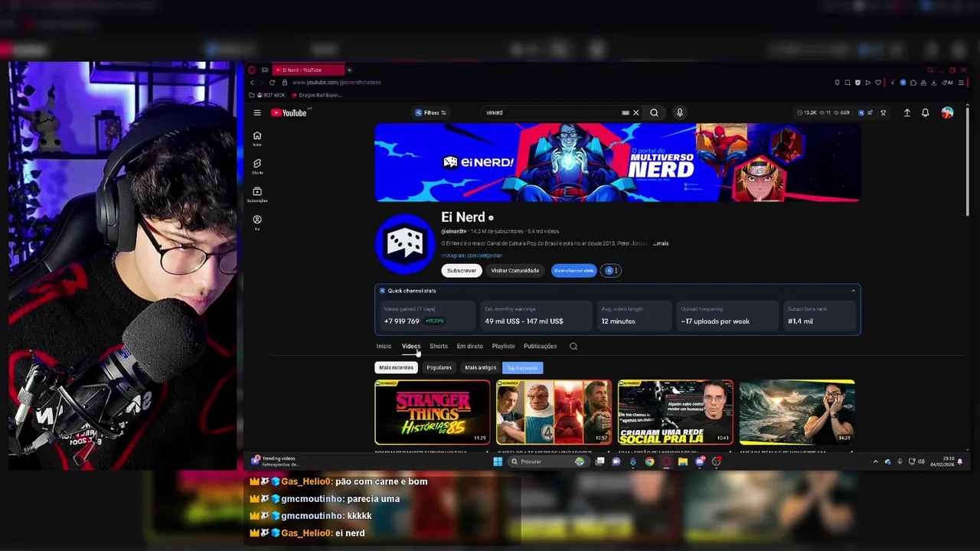Open the extension options next to View channel stats
980x551 pixels.
click(x=611, y=270)
